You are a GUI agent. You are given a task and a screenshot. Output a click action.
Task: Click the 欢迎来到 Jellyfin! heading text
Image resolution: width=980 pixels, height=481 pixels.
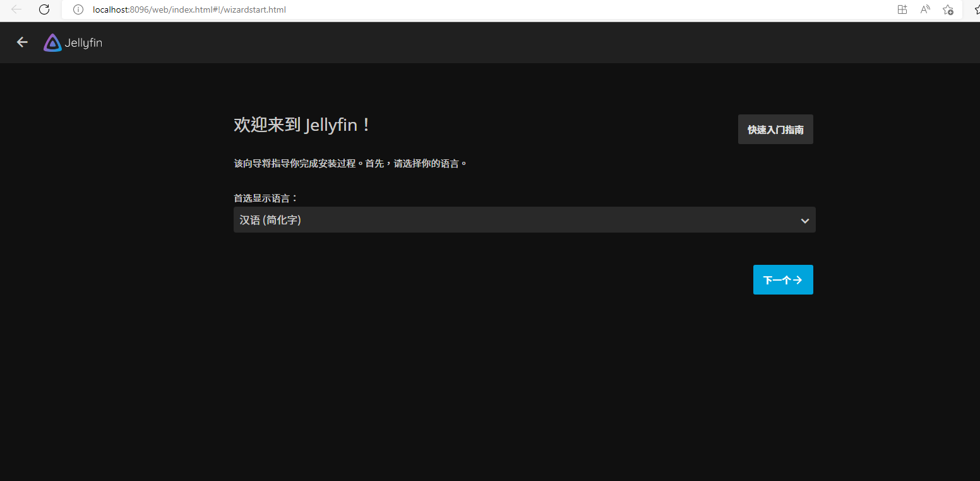point(302,125)
